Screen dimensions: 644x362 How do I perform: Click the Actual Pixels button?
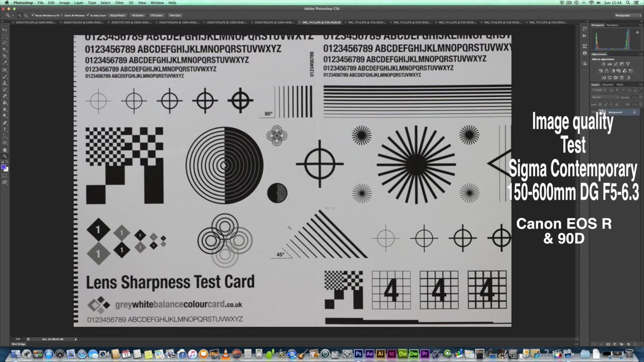(117, 16)
